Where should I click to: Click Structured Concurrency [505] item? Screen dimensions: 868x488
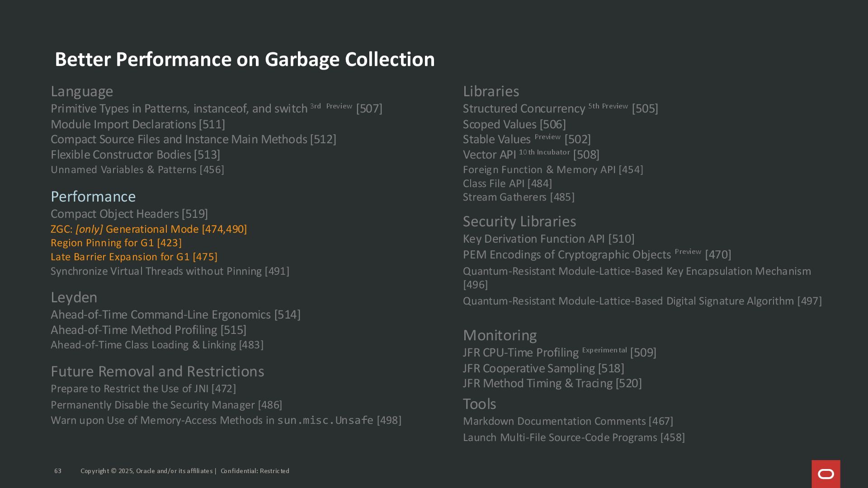(x=560, y=109)
